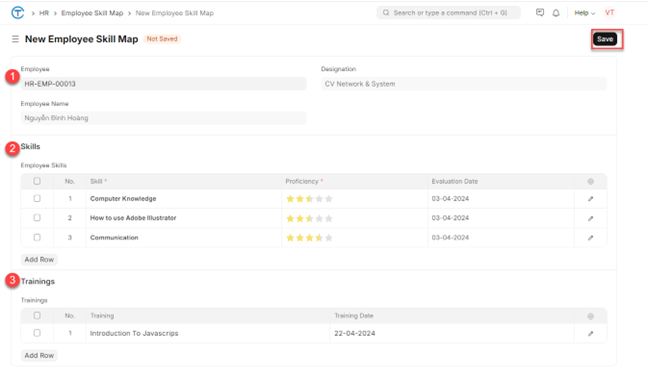
Task: Click the Introduction To Javascrips training cell
Action: 208,333
